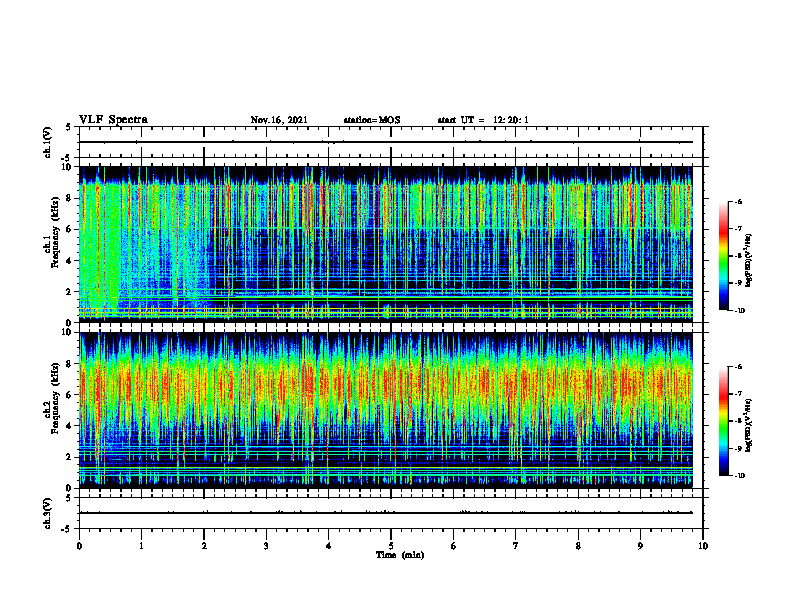Click the ch.1 spectrogram panel
792x612 pixels.
pyautogui.click(x=386, y=244)
